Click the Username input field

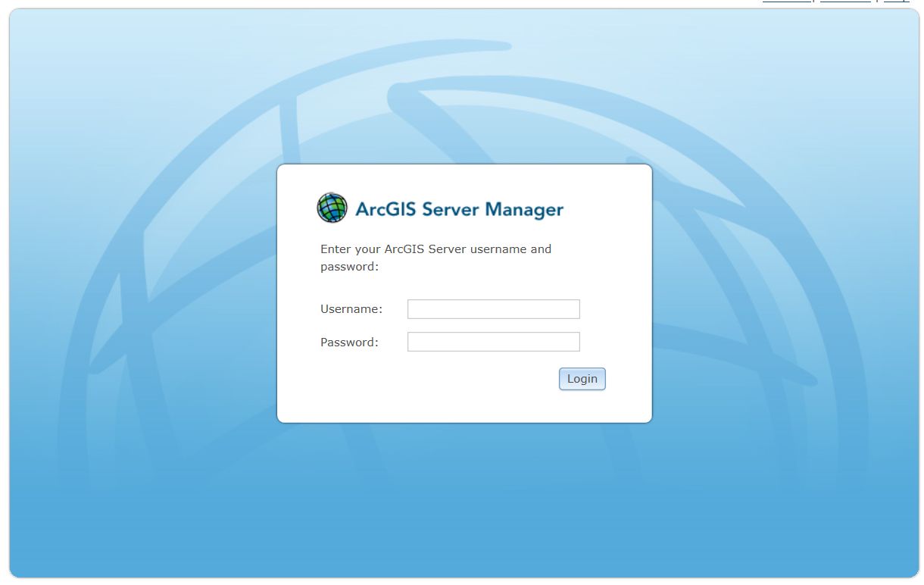[x=493, y=309]
